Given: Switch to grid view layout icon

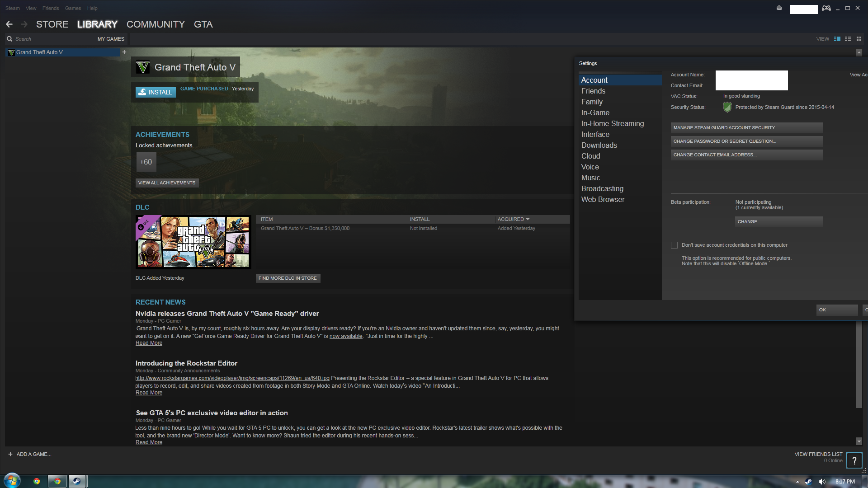Looking at the screenshot, I should tap(859, 39).
